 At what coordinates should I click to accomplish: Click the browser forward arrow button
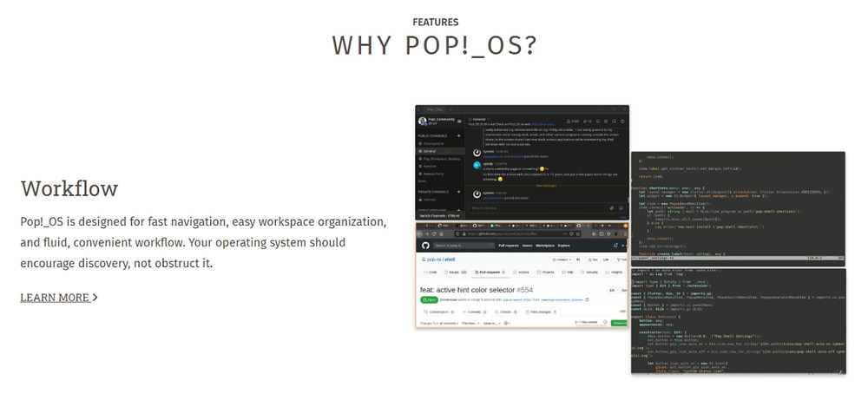(x=427, y=234)
